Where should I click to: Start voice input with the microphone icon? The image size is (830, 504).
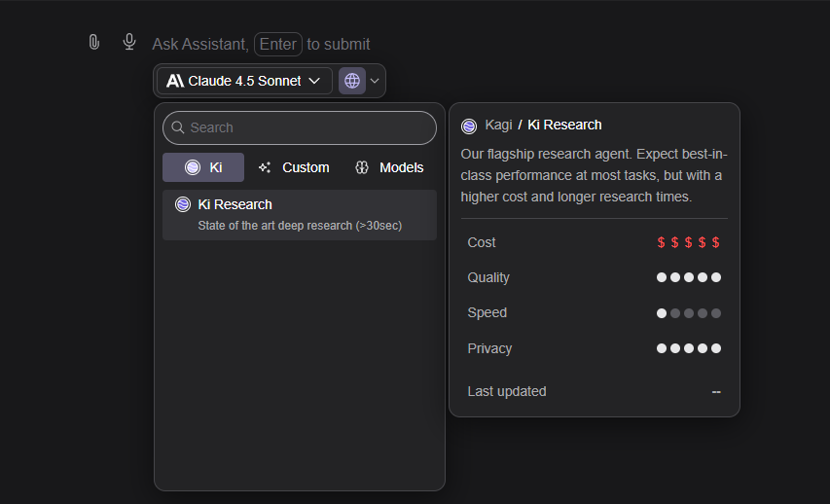[128, 42]
